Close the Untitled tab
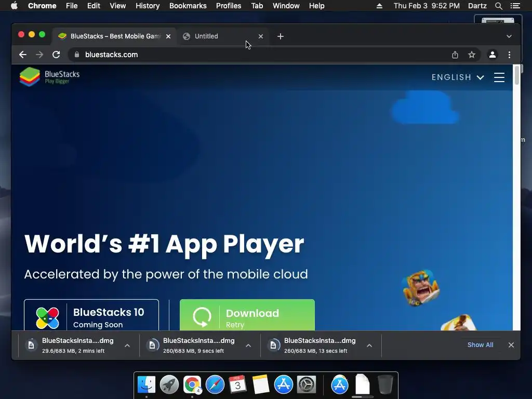This screenshot has height=399, width=532. (x=261, y=36)
